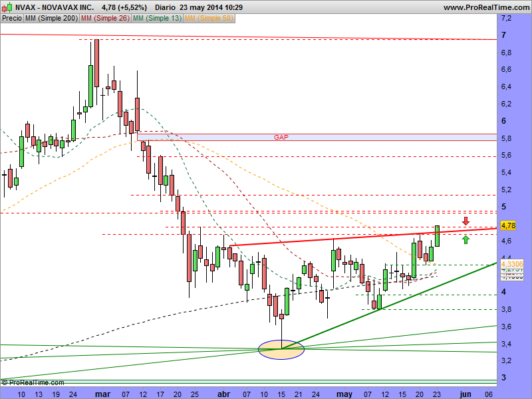The width and height of the screenshot is (532, 399).
Task: Select the MM (Simple 26) legend label
Action: point(105,19)
